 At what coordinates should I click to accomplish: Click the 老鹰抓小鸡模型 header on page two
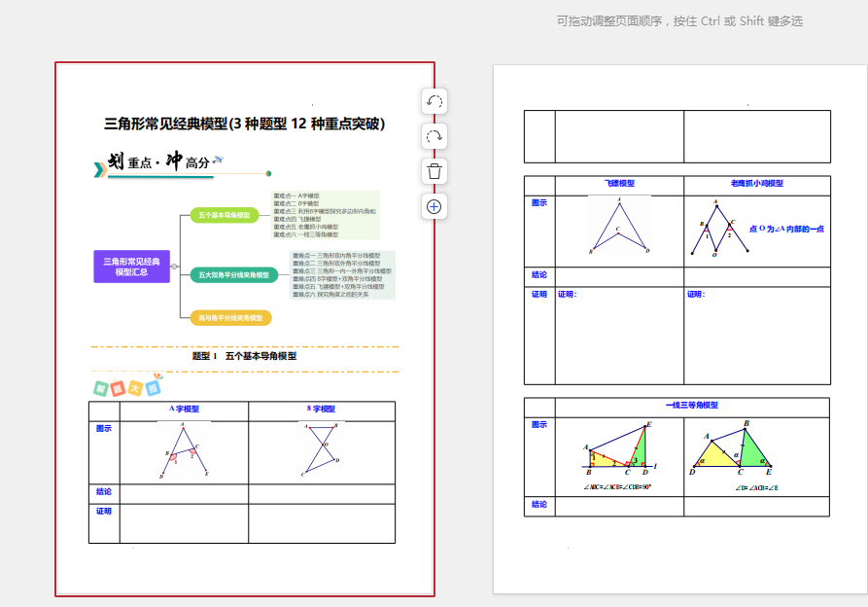click(x=756, y=184)
